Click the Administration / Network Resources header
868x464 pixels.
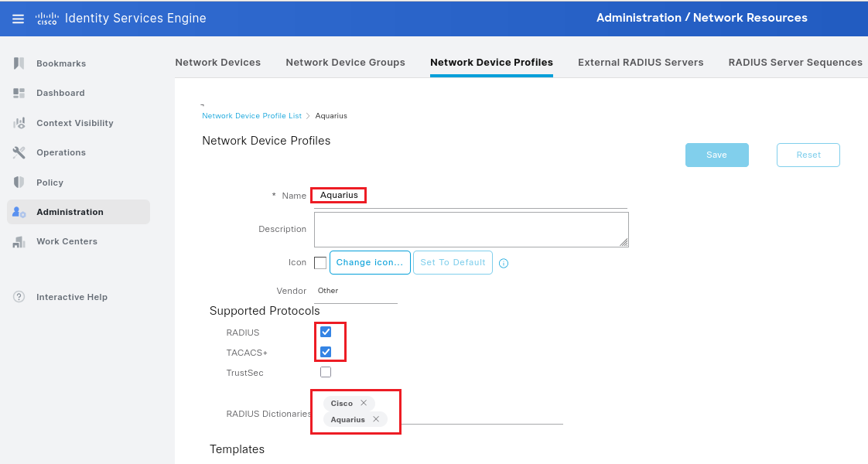click(x=702, y=18)
